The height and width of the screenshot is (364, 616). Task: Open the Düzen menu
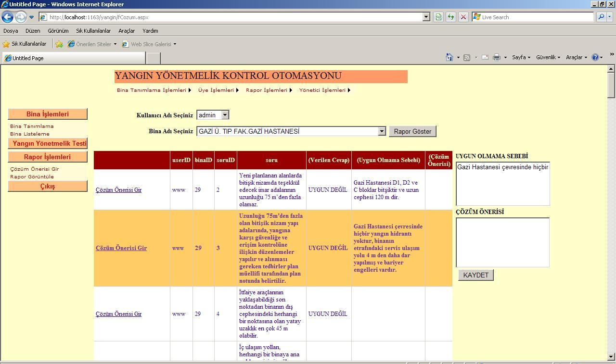[33, 31]
